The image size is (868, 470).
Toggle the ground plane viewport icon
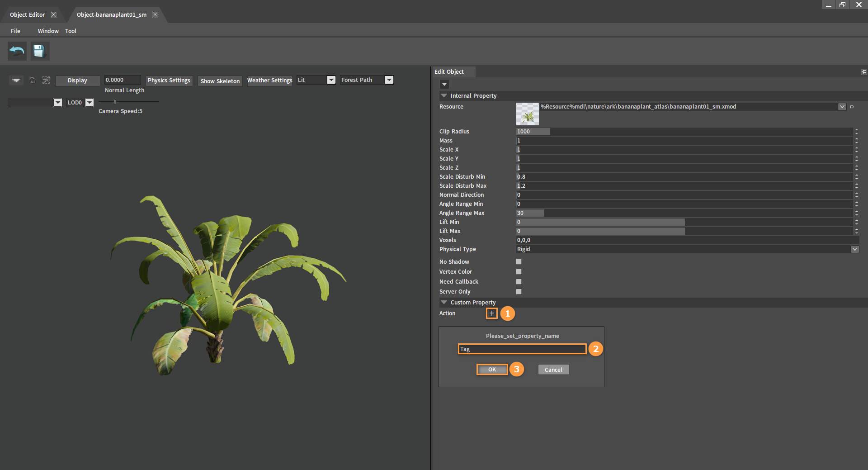point(16,80)
